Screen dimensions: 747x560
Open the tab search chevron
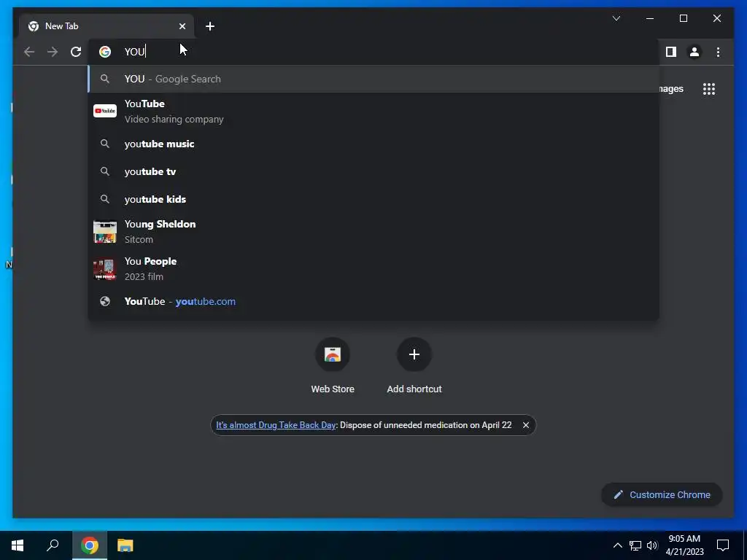(x=616, y=18)
